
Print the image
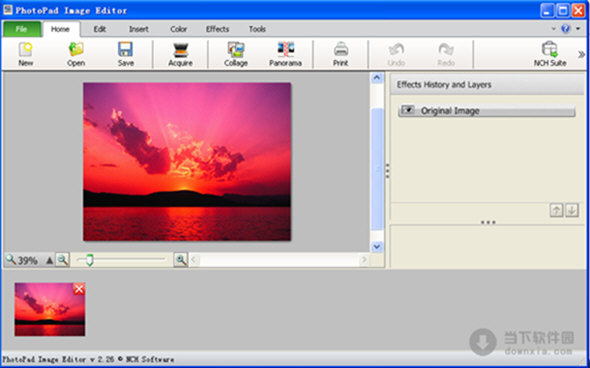coord(341,55)
